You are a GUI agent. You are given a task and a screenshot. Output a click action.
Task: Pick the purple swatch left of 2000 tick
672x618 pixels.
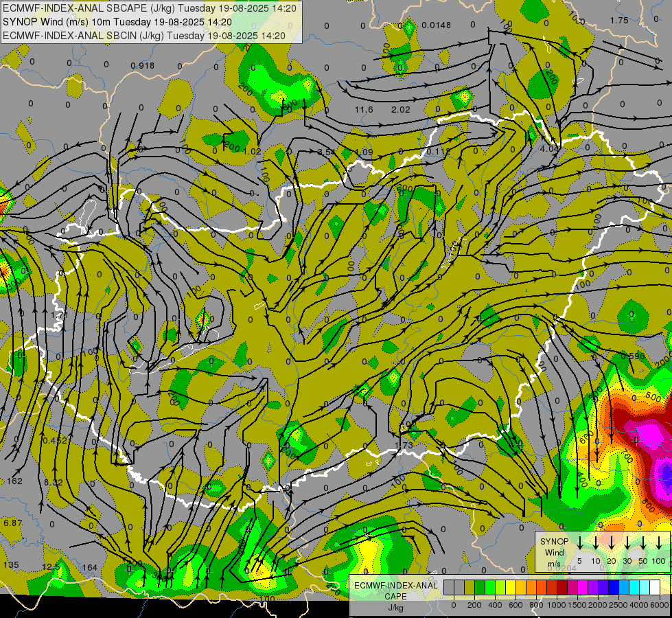(x=593, y=588)
